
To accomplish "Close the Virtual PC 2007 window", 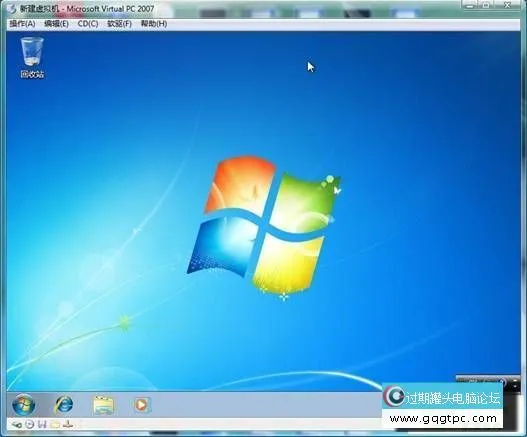I will (508, 5).
